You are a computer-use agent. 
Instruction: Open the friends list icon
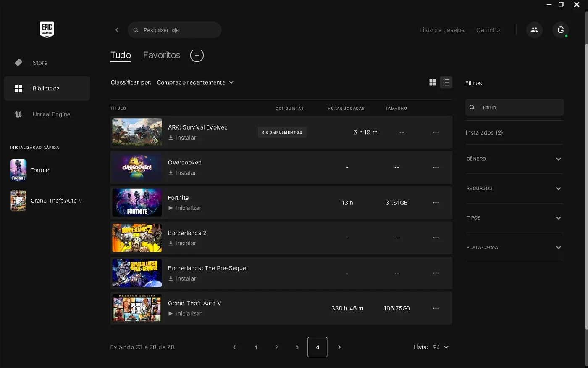click(534, 30)
